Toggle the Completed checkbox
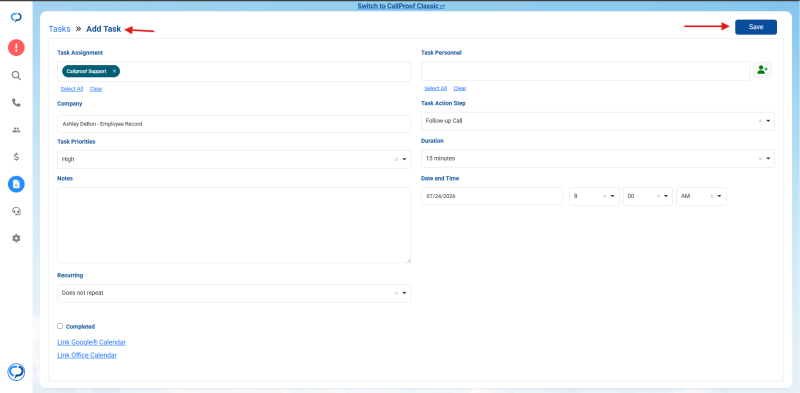Image resolution: width=800 pixels, height=393 pixels. pyautogui.click(x=60, y=326)
